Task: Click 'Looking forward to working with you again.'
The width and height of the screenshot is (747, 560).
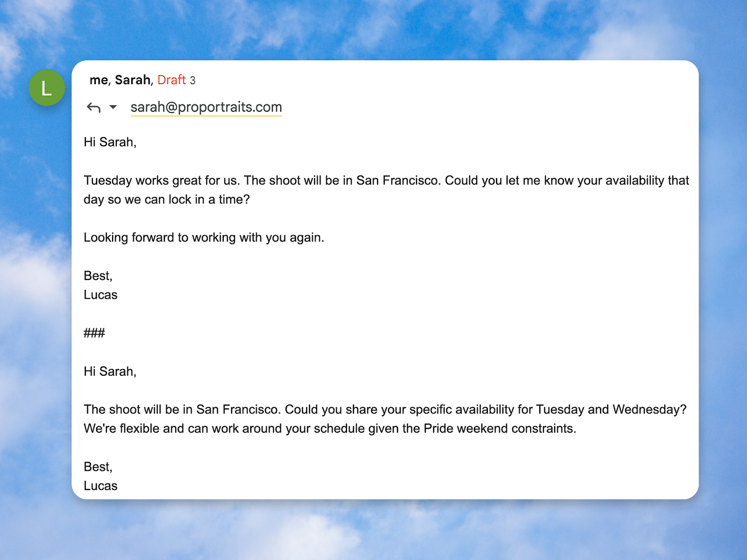Action: (204, 238)
